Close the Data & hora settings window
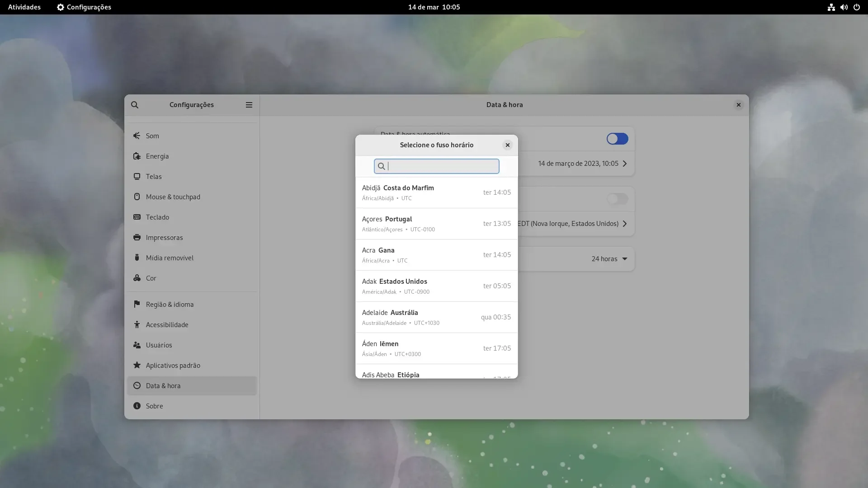This screenshot has height=488, width=868. coord(738,105)
